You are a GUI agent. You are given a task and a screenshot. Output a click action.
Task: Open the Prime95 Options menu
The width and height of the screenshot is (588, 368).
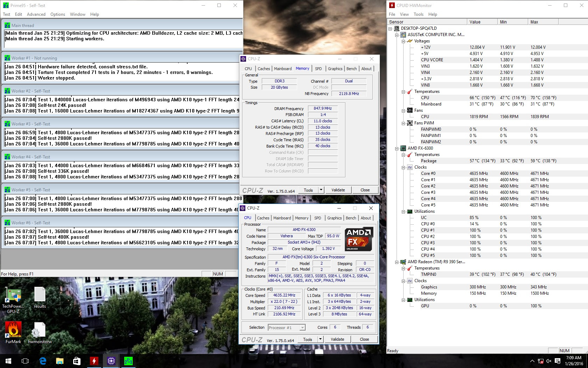pyautogui.click(x=58, y=14)
